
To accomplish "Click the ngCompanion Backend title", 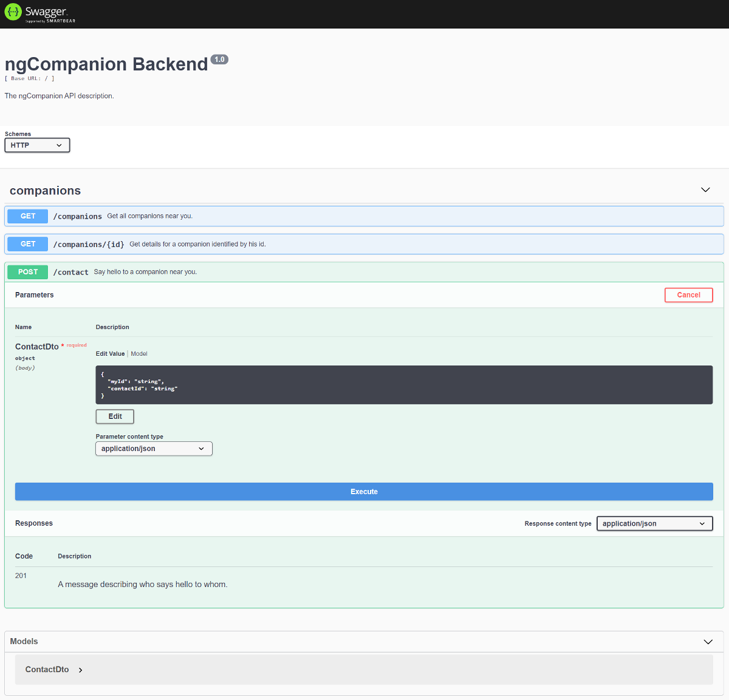I will (x=106, y=64).
